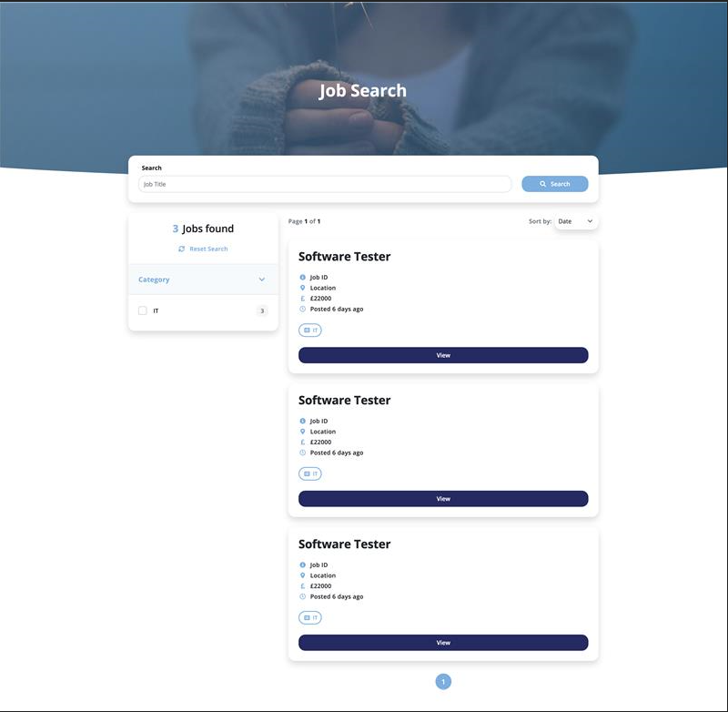Check the IT category filter checkbox
The width and height of the screenshot is (728, 712).
[x=142, y=310]
